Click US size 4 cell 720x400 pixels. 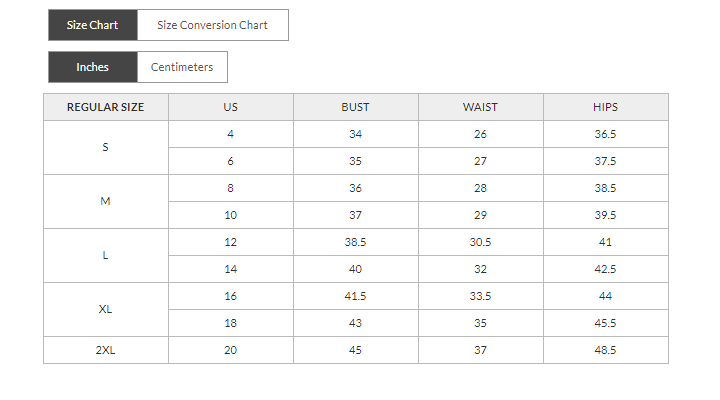coord(230,134)
